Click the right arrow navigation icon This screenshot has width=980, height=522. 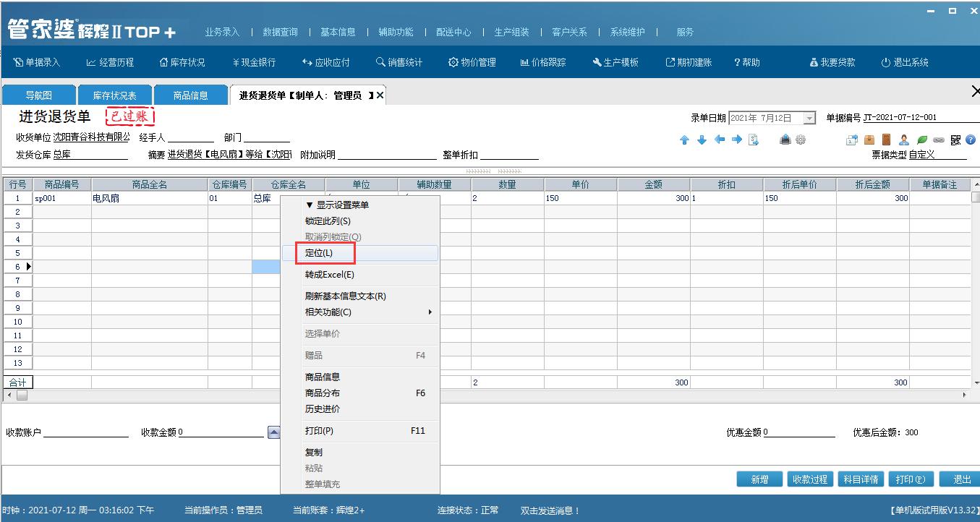737,139
